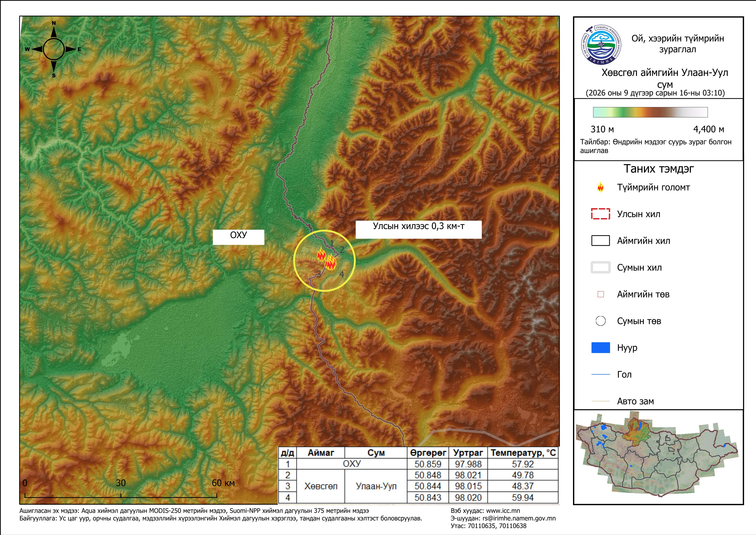Image resolution: width=756 pixels, height=535 pixels.
Task: Click the Сумын хил grey rectangle symbol
Action: point(601,267)
